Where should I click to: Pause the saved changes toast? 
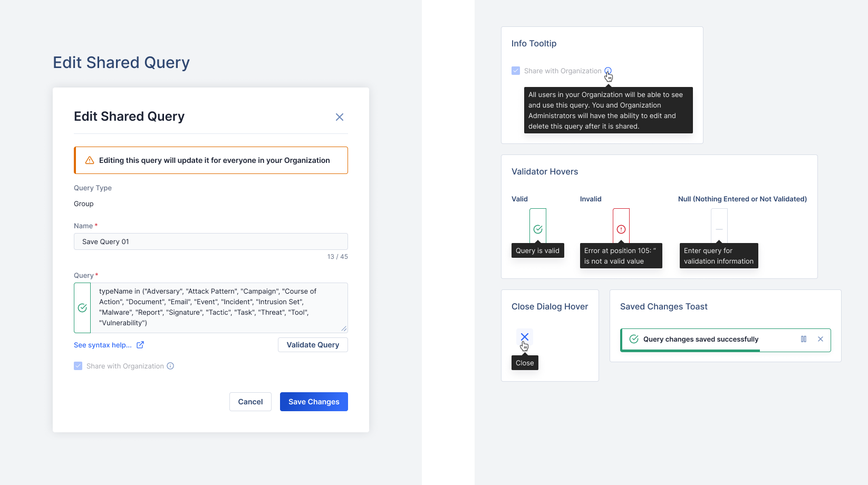click(x=804, y=339)
